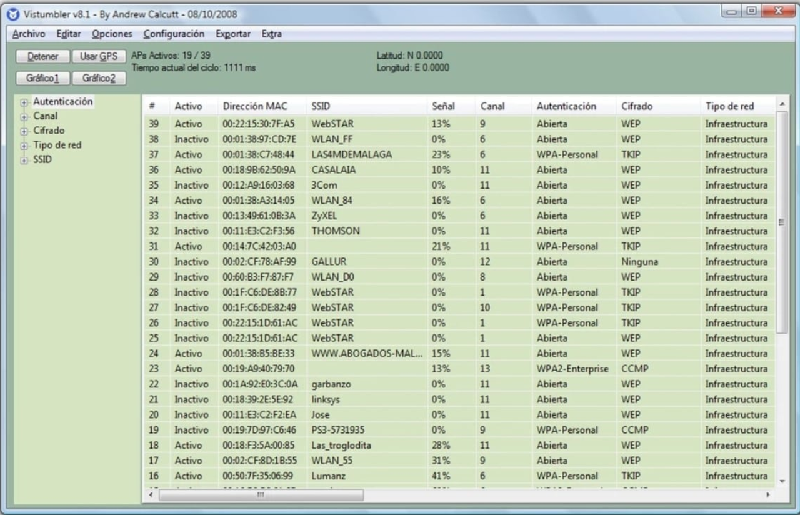Expand the Tipo de red node

pyautogui.click(x=23, y=145)
